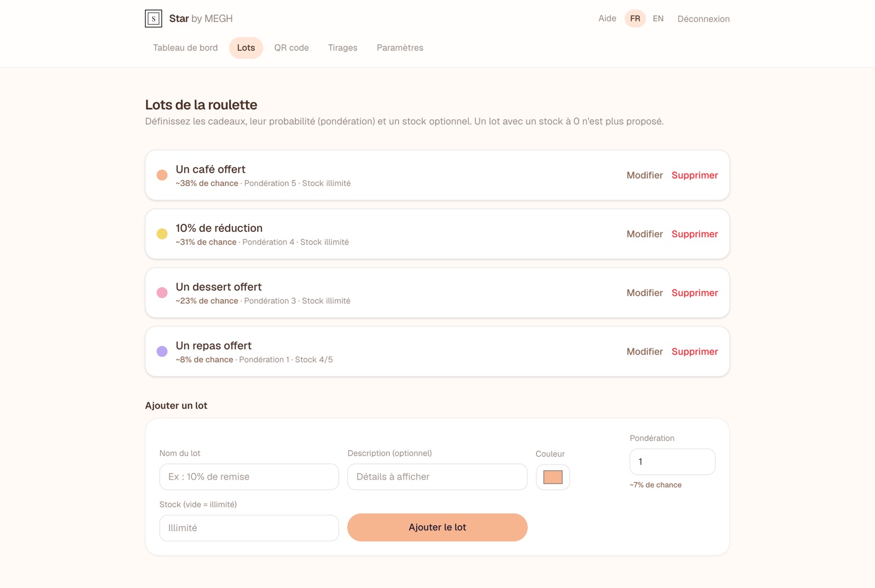Focus the Stock input field
This screenshot has width=875, height=588.
(249, 528)
